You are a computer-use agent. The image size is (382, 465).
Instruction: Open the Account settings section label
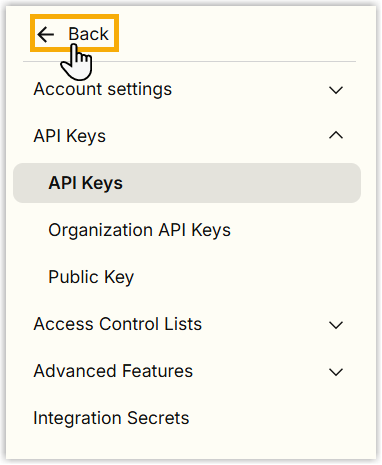click(103, 89)
